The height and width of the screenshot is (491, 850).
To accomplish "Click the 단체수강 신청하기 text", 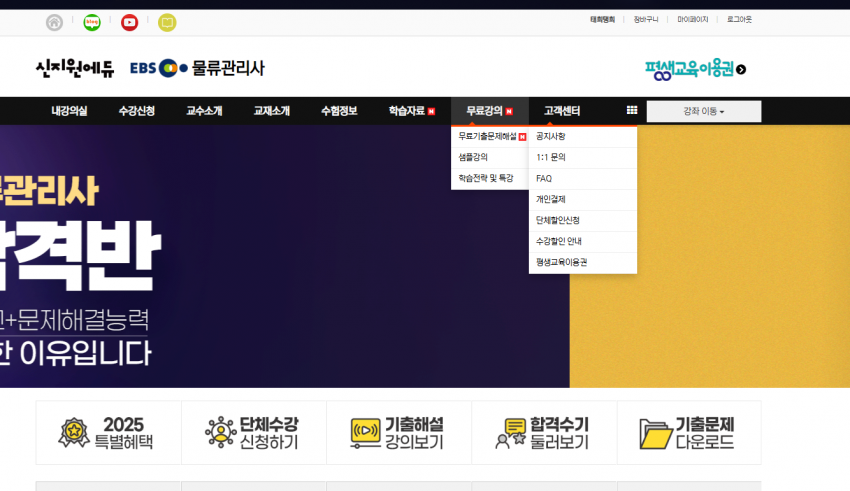I will coord(269,433).
